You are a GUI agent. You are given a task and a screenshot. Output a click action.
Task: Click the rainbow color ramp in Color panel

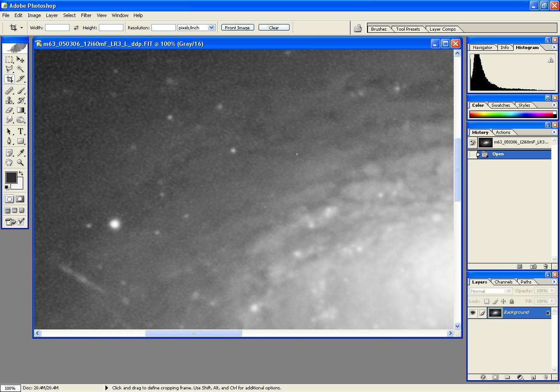click(511, 115)
